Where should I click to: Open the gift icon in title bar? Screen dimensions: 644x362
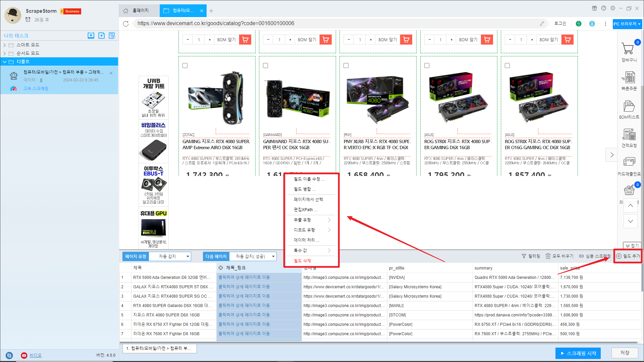594,8
